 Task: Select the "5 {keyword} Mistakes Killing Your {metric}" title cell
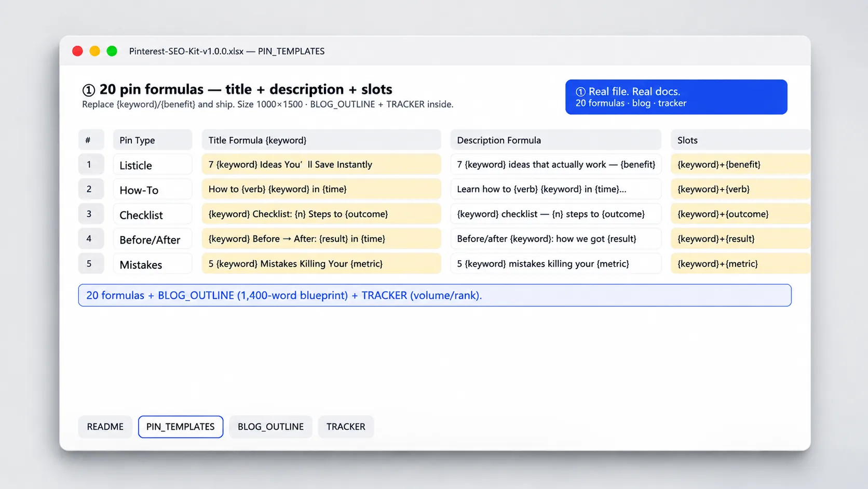click(x=321, y=264)
